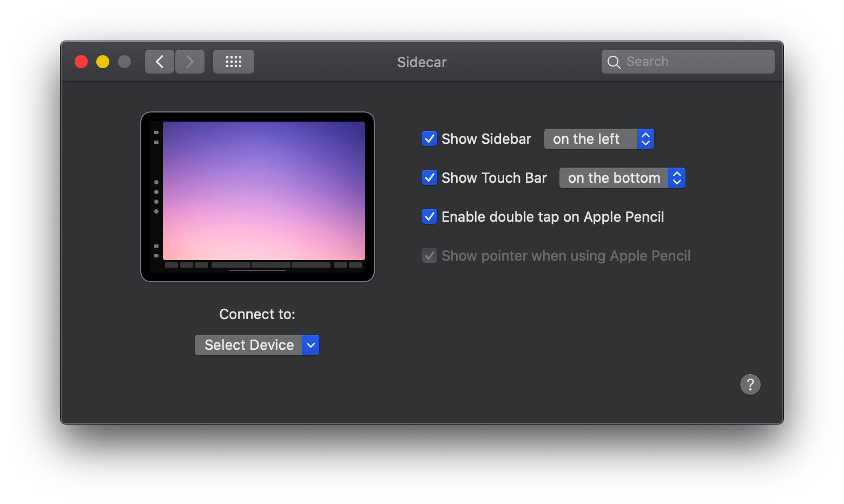This screenshot has width=844, height=504.
Task: Open Sidecar help with the question mark
Action: tap(750, 384)
